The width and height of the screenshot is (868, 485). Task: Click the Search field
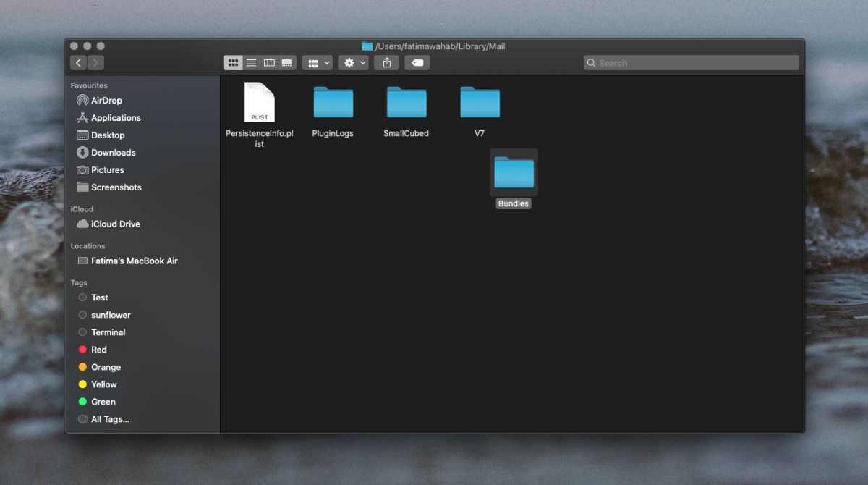[692, 63]
